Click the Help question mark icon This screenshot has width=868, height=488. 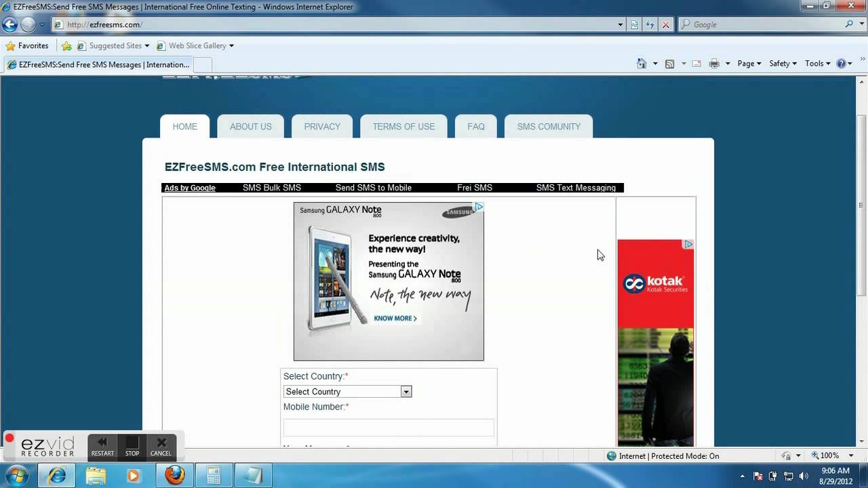point(842,63)
